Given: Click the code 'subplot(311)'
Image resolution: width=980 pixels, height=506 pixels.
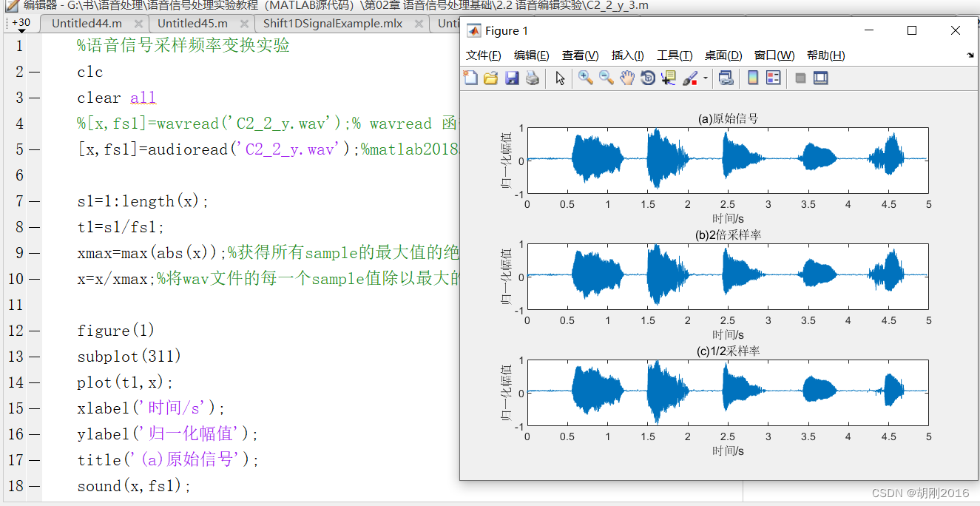Looking at the screenshot, I should [x=129, y=357].
